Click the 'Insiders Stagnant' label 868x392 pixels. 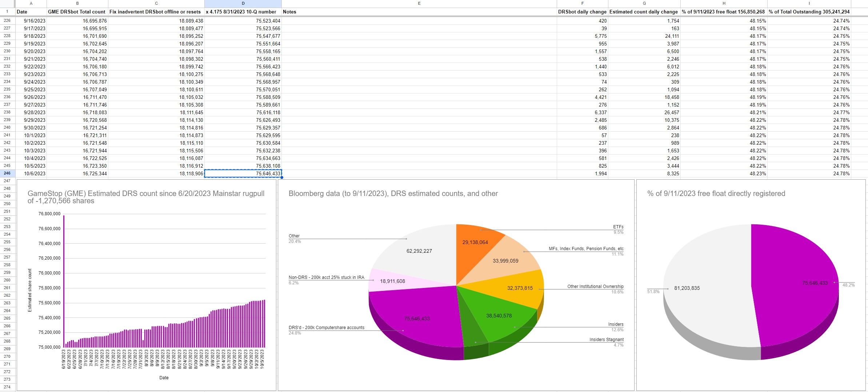point(606,340)
